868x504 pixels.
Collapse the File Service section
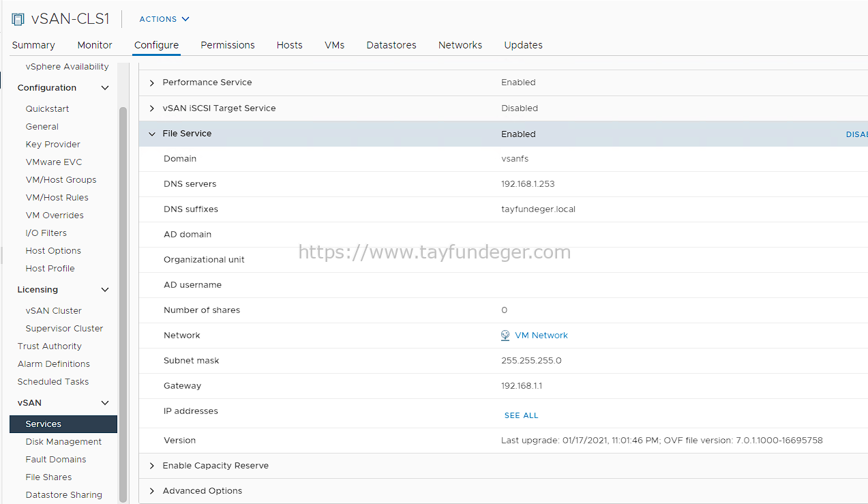click(x=151, y=134)
